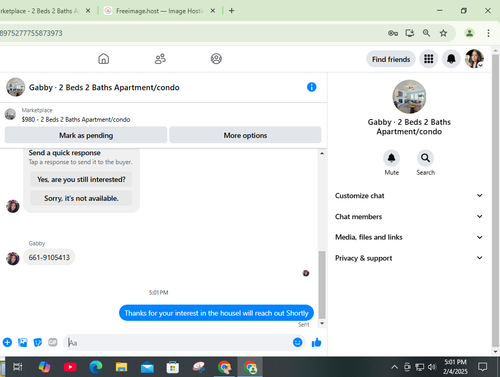Image resolution: width=500 pixels, height=377 pixels.
Task: Choose a GIF to send
Action: (x=53, y=342)
